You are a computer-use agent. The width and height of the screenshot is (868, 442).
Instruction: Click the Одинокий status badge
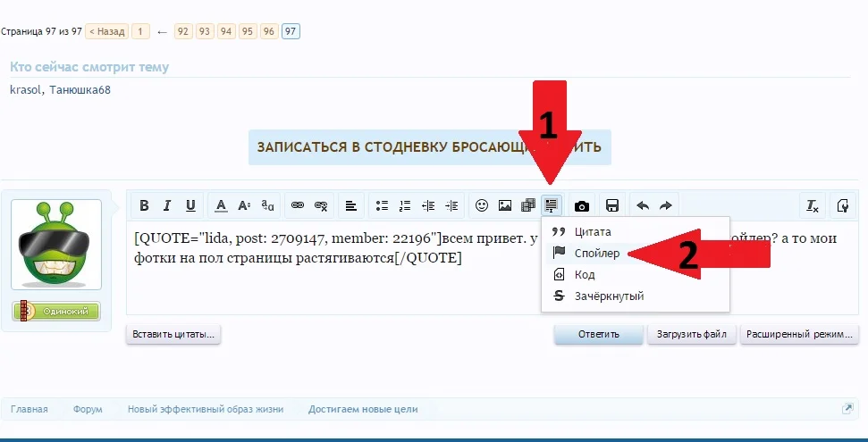[x=56, y=312]
